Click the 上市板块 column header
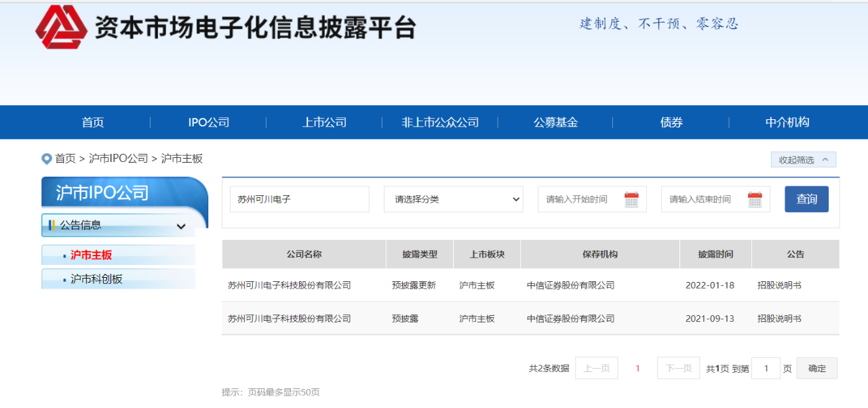Screen dimensions: 868x408 487,254
